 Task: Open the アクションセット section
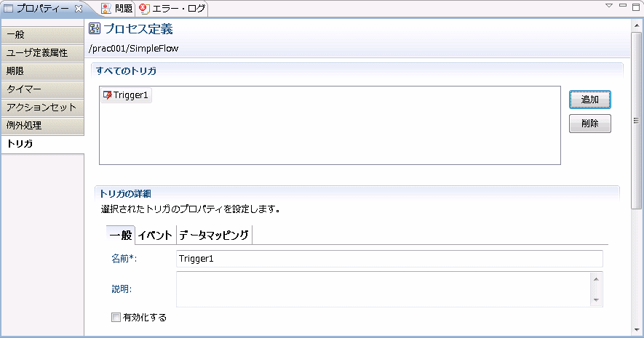pos(42,108)
